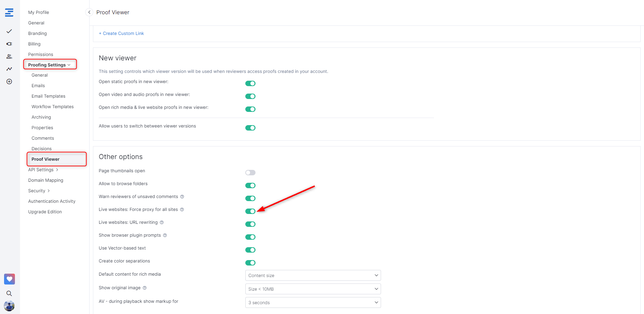Screen dimensions: 644x314
Task: Toggle Open static proofs in new viewer
Action: pyautogui.click(x=250, y=83)
